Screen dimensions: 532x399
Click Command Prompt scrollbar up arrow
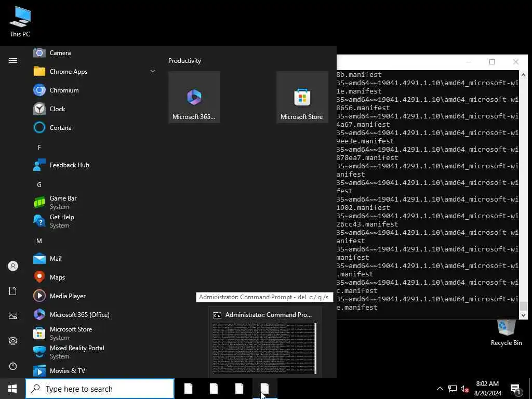pyautogui.click(x=523, y=75)
